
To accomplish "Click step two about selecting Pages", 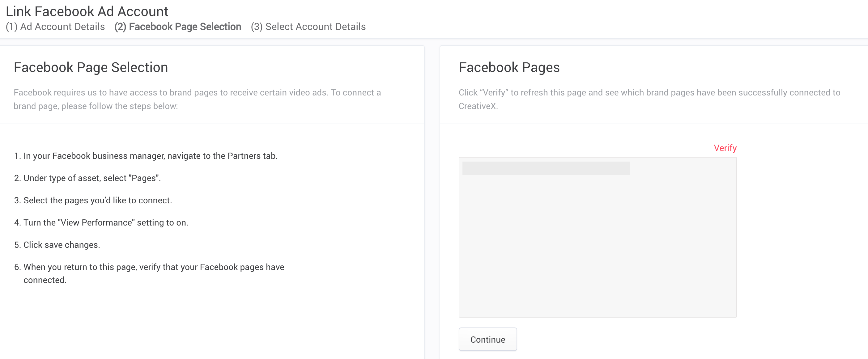I will click(87, 178).
